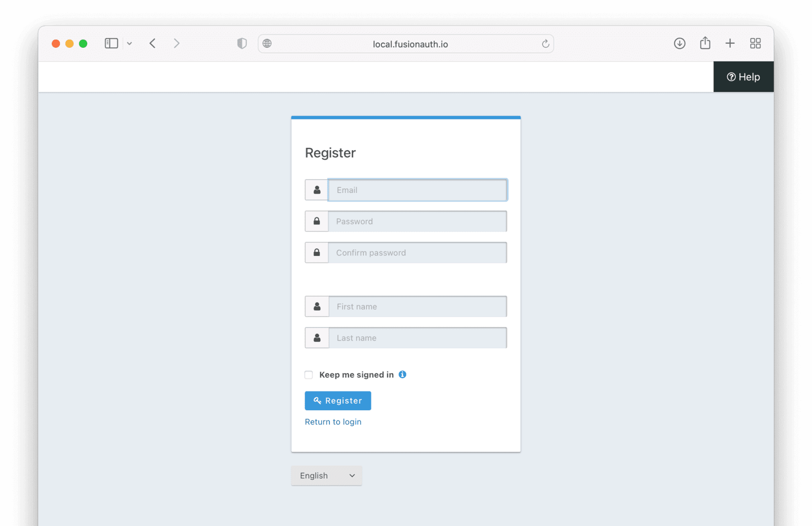Screen dimensions: 812x526
Task: Click the info icon beside Keep me signed in
Action: click(402, 375)
